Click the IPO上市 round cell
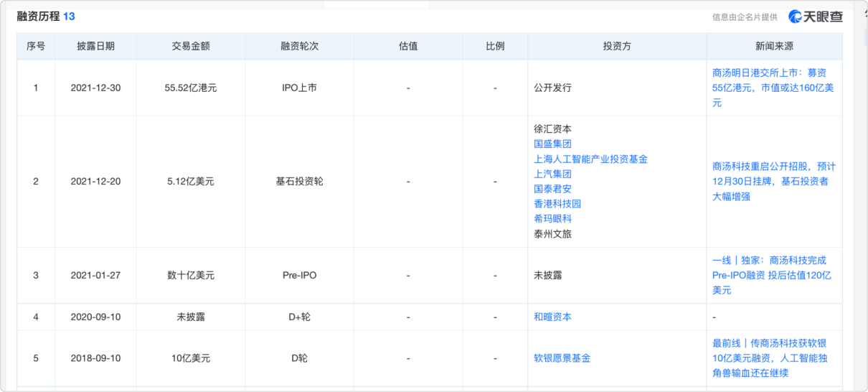The image size is (868, 392). tap(299, 88)
